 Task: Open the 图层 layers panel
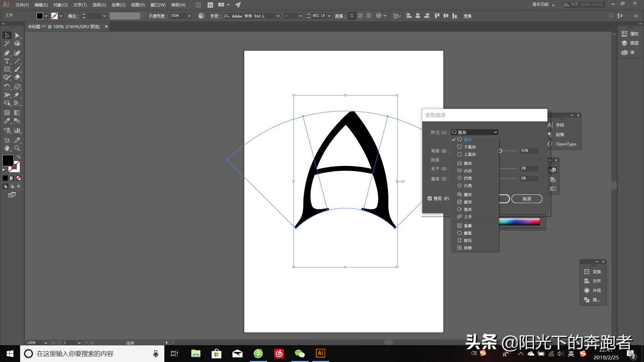[630, 43]
